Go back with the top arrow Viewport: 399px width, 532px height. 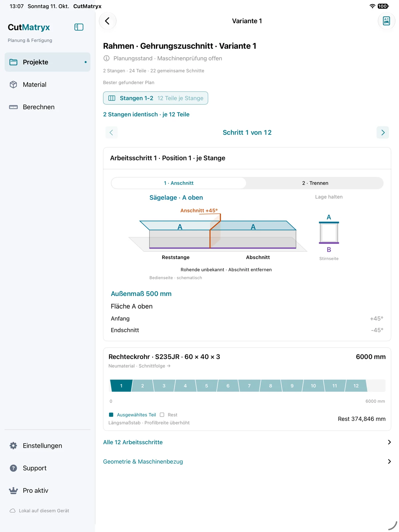pyautogui.click(x=107, y=21)
